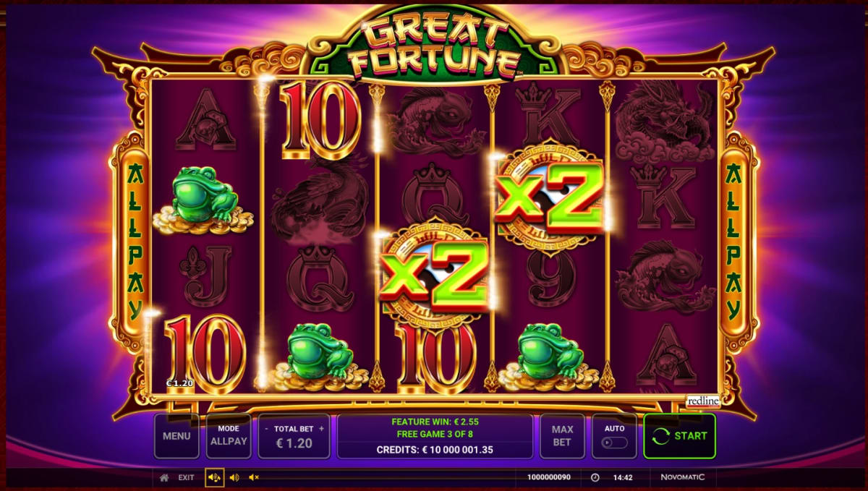Toggle the AUTO play switch
This screenshot has width=868, height=491.
[614, 443]
